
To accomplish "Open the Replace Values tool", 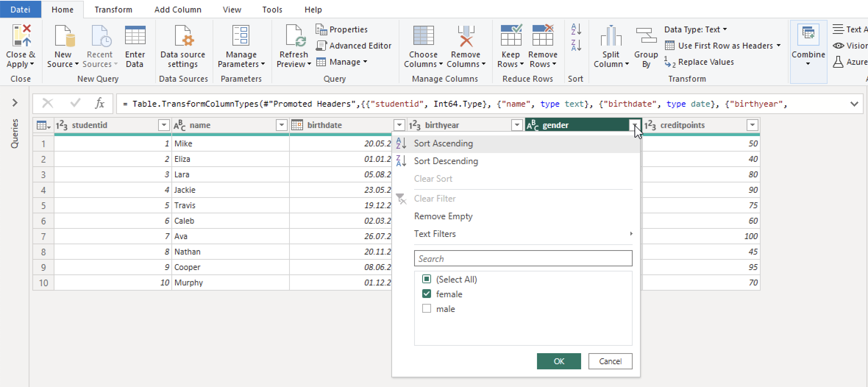I will [x=705, y=62].
